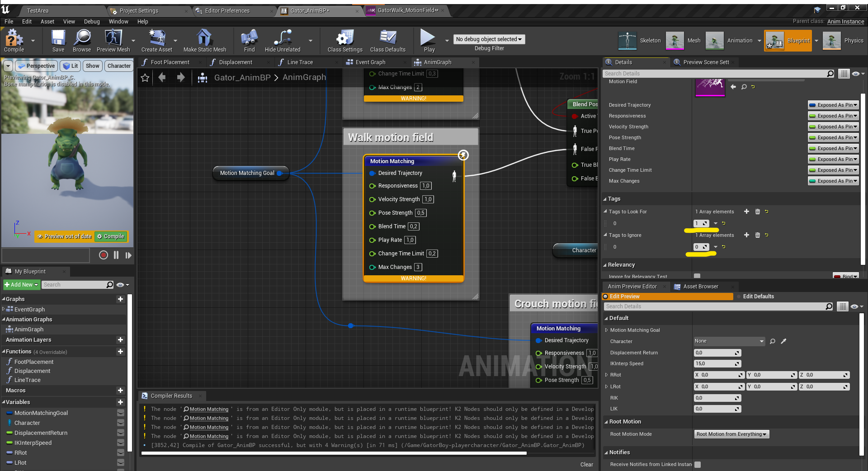Switch to Animation editor mode
The image size is (868, 471).
coord(729,41)
